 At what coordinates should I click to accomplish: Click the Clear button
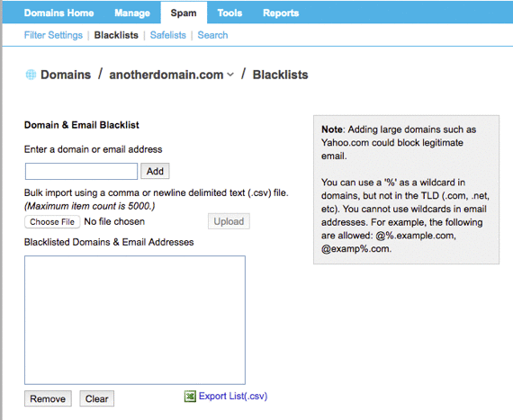(97, 398)
